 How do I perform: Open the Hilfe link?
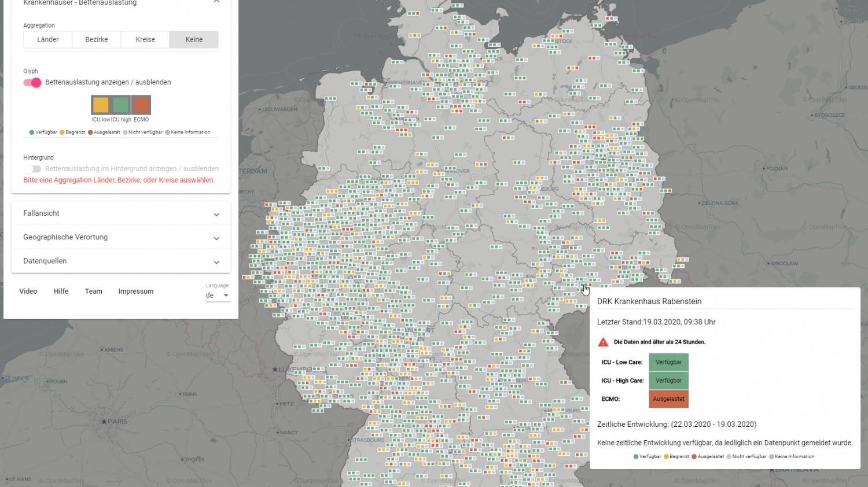click(x=61, y=292)
